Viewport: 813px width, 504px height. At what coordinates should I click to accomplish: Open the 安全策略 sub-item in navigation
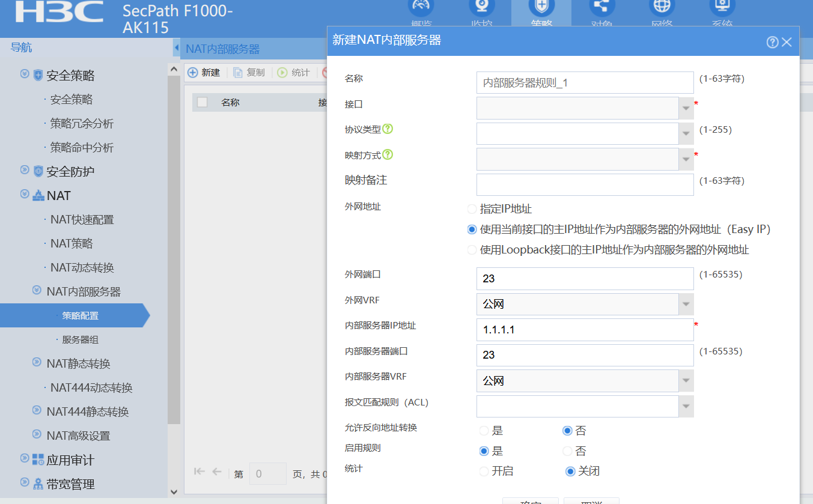tap(72, 100)
